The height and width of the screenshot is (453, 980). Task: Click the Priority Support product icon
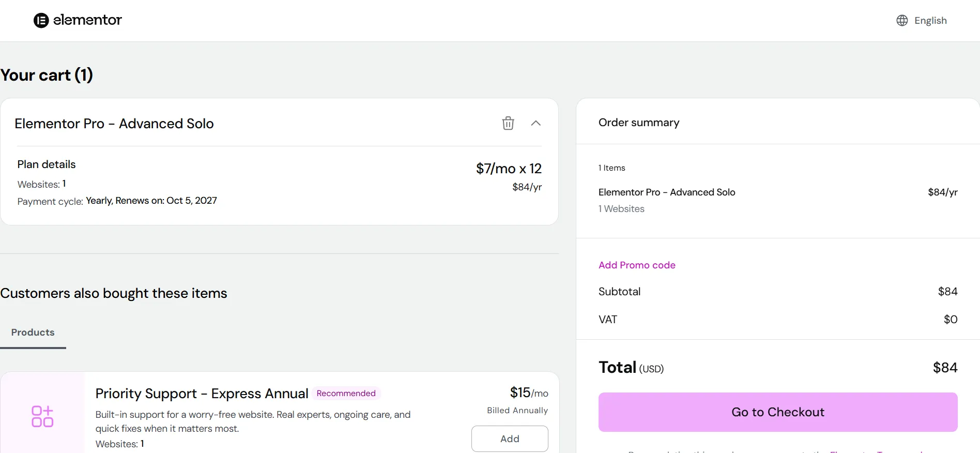coord(42,416)
